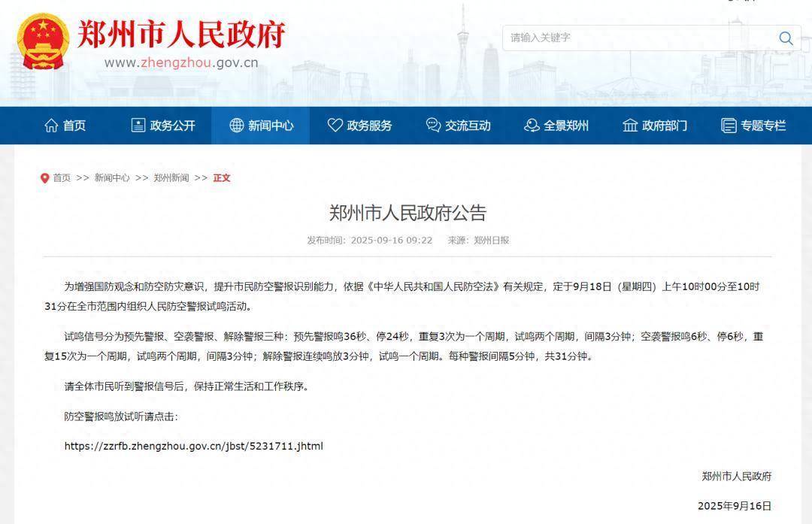Open the 政务服务 navigation menu item

point(360,126)
